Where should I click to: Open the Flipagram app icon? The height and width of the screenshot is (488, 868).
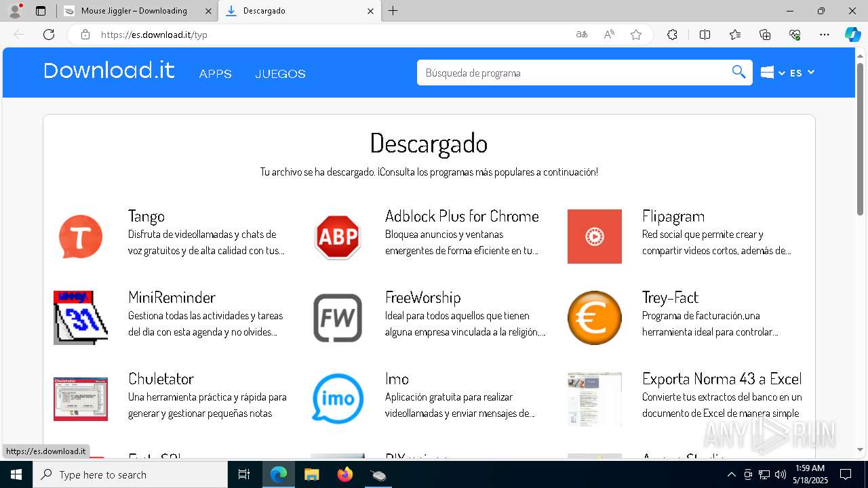[595, 237]
